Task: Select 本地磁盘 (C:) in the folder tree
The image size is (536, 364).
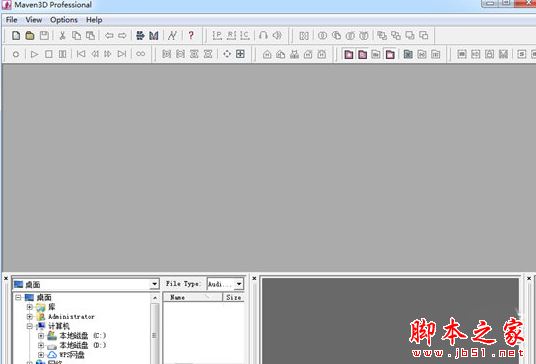Action: click(x=83, y=336)
